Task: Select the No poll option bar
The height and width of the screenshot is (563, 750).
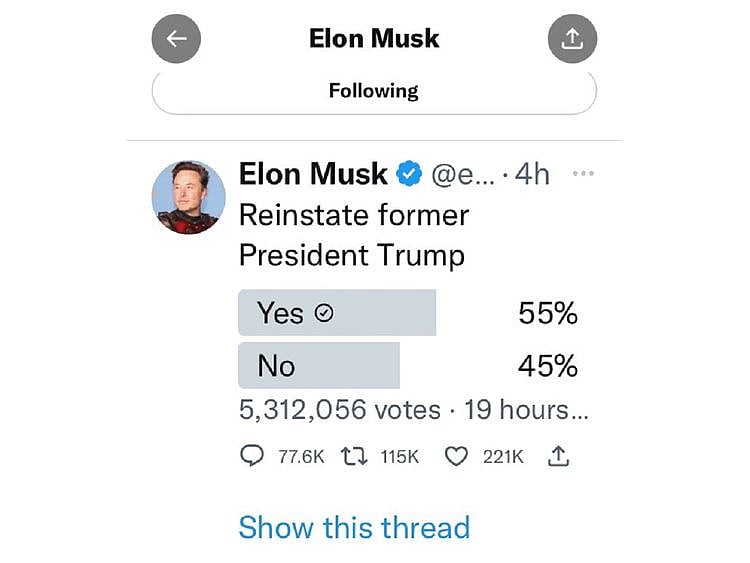Action: point(318,365)
